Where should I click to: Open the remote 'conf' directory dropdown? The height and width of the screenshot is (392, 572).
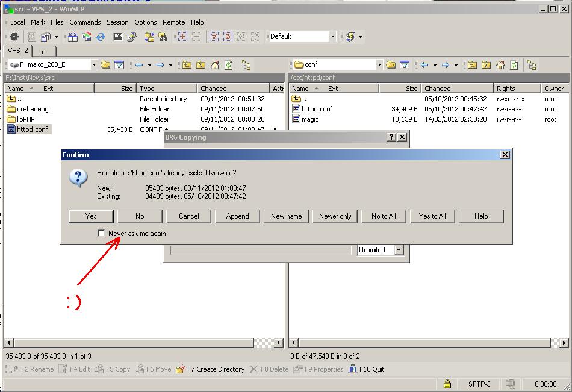[379, 65]
